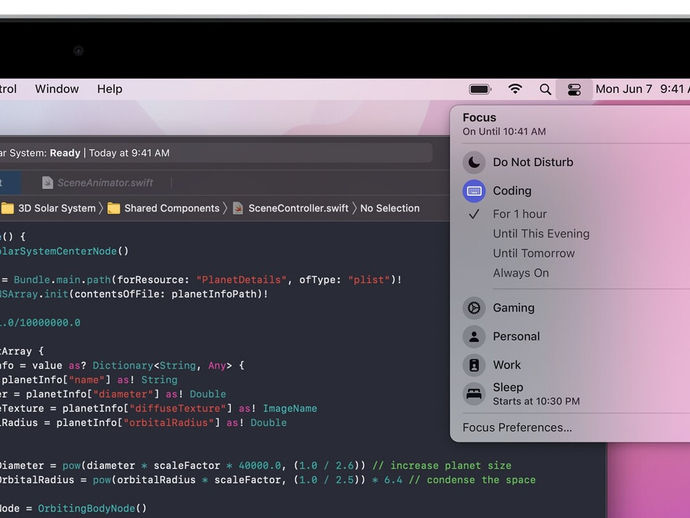Enable the Gaming focus icon

click(x=474, y=308)
